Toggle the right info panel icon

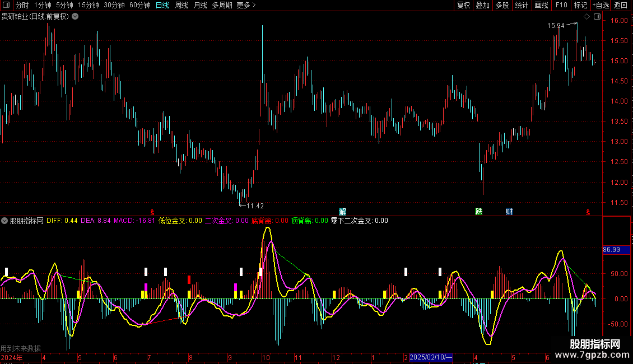tap(597, 17)
